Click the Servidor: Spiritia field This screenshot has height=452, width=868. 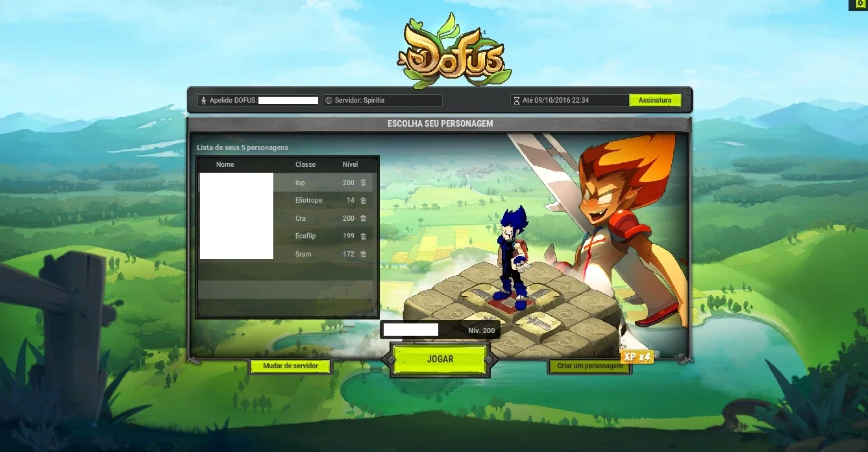383,101
